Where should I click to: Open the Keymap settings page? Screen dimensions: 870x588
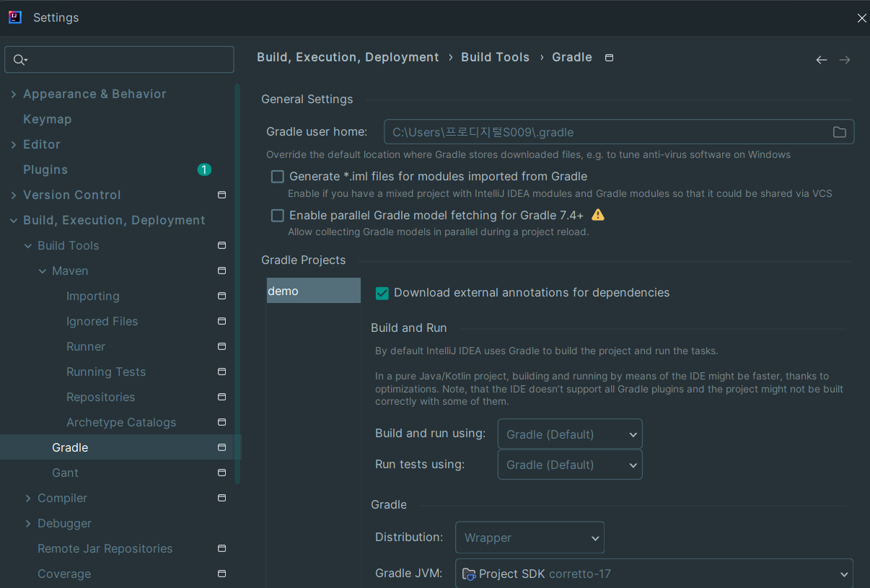coord(47,119)
